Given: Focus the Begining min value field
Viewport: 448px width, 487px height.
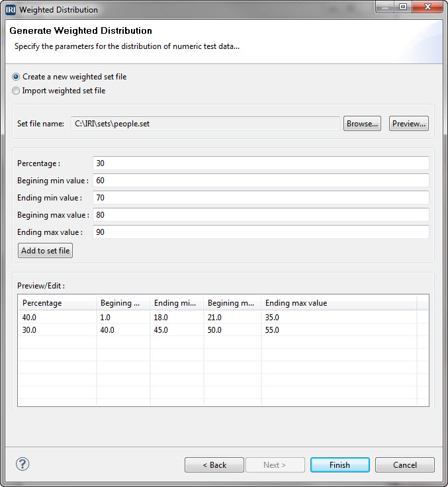Looking at the screenshot, I should [x=261, y=181].
